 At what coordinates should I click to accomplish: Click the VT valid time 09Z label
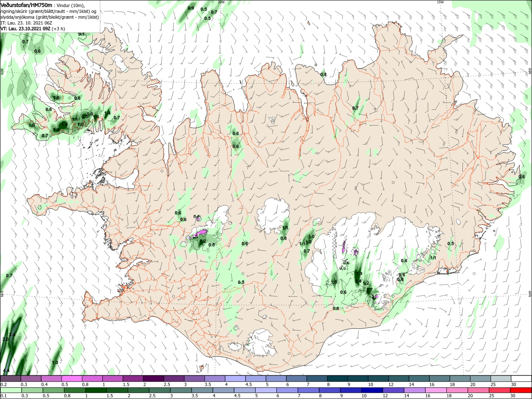32,29
